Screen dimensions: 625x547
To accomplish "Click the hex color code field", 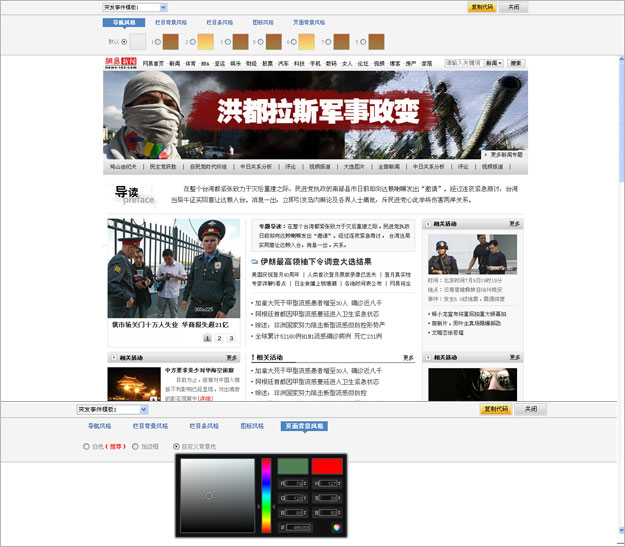I will pos(299,527).
